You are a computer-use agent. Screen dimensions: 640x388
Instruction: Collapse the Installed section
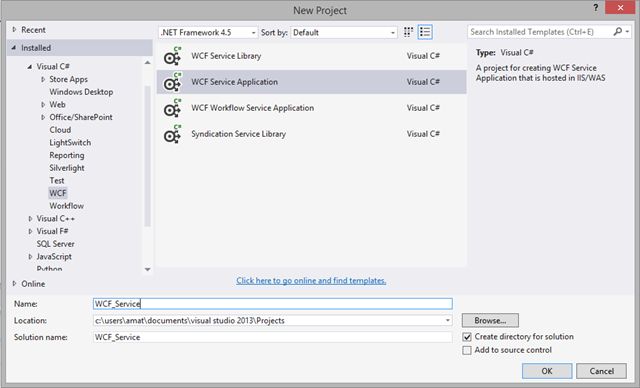click(x=14, y=48)
